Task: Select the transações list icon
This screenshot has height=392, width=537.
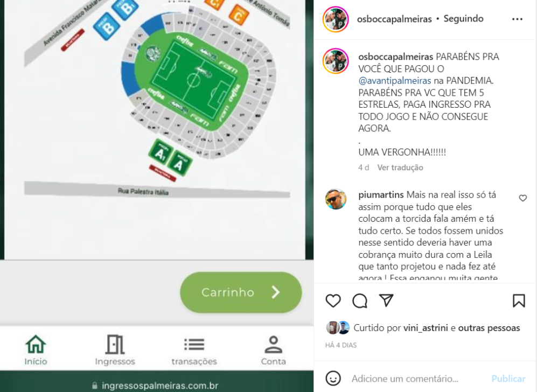Action: 194,345
